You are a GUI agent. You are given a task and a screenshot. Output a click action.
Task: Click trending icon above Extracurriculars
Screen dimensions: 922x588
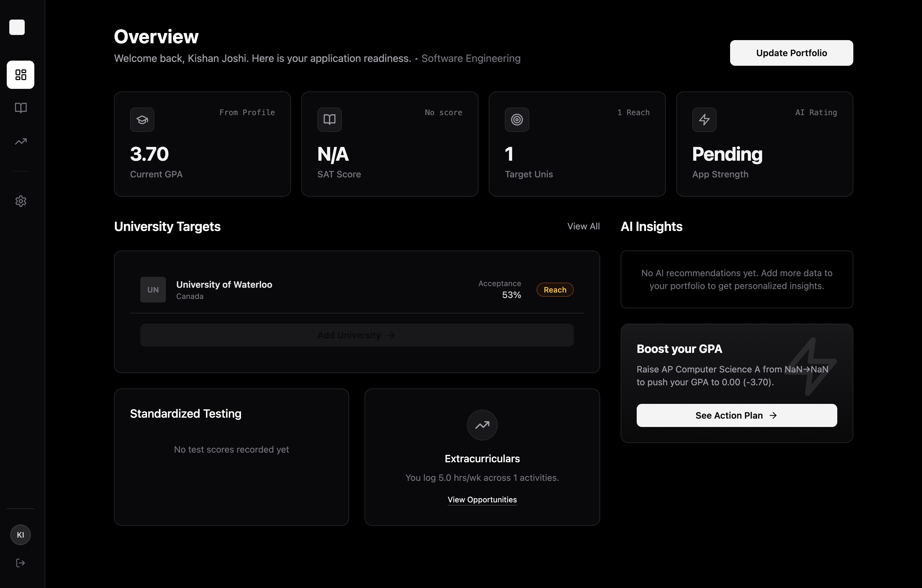click(482, 425)
